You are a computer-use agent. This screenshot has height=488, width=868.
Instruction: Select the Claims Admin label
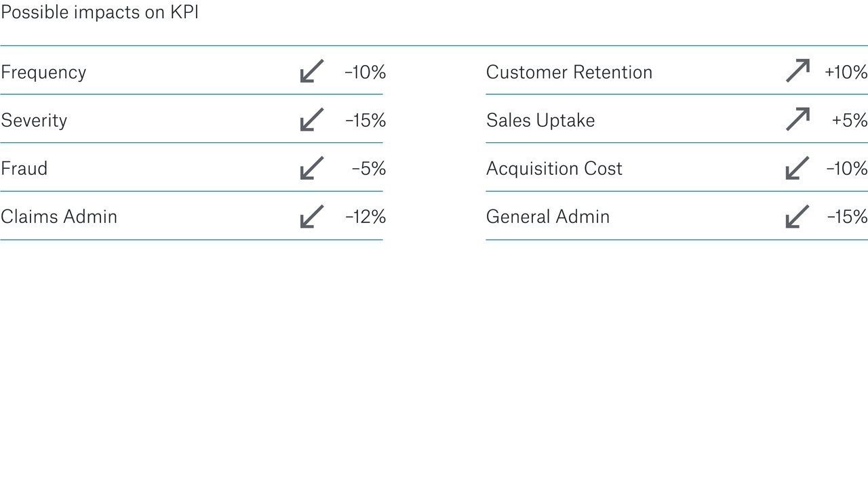(59, 217)
